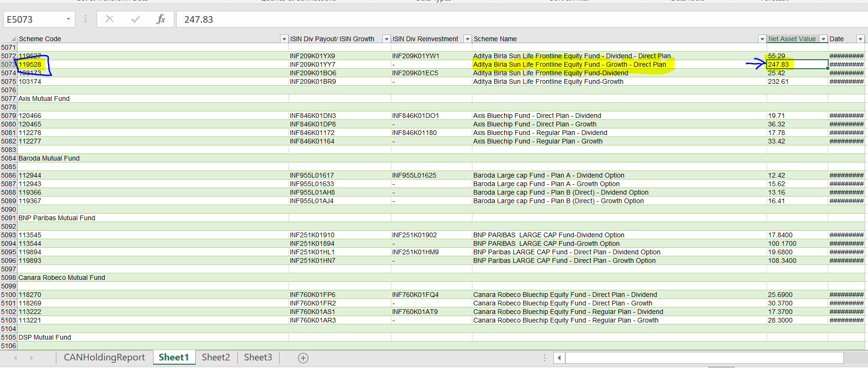Screen dimensions: 868x368
Task: Expand the Name Box dropdown arrow
Action: pyautogui.click(x=68, y=19)
